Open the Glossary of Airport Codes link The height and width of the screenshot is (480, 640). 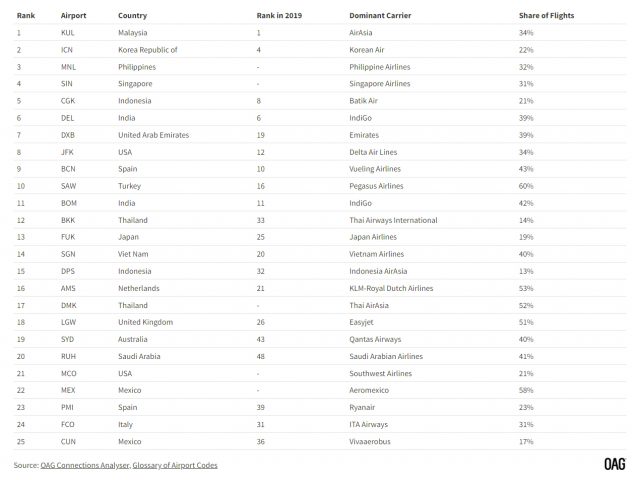176,465
